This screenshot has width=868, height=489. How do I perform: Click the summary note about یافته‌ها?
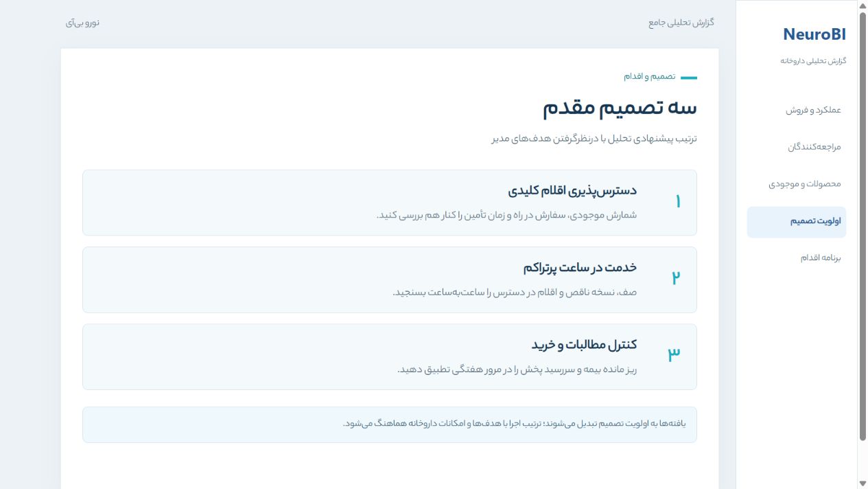pyautogui.click(x=390, y=424)
